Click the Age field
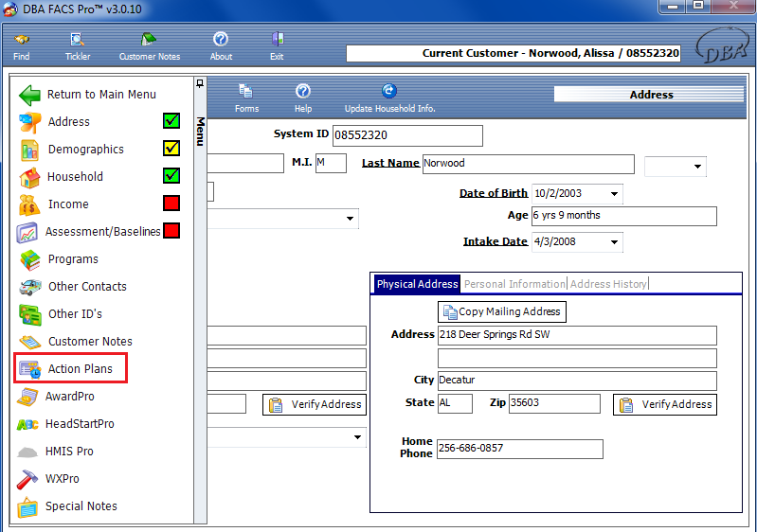The height and width of the screenshot is (532, 757). (x=623, y=216)
